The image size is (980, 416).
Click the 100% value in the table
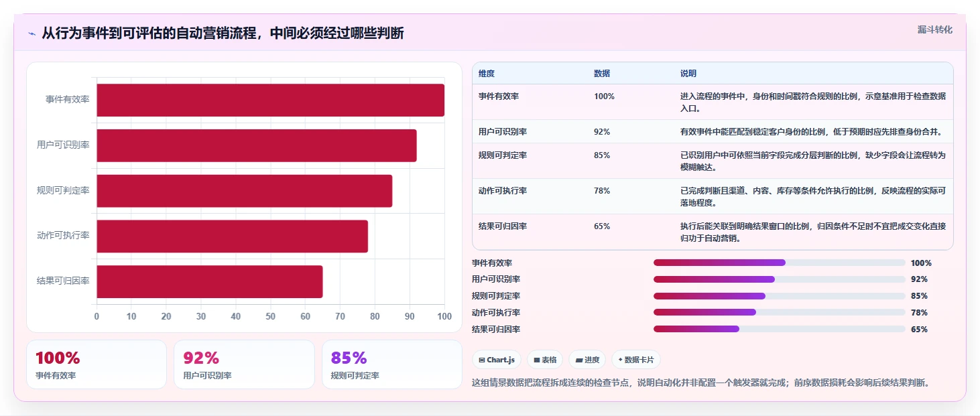(604, 96)
